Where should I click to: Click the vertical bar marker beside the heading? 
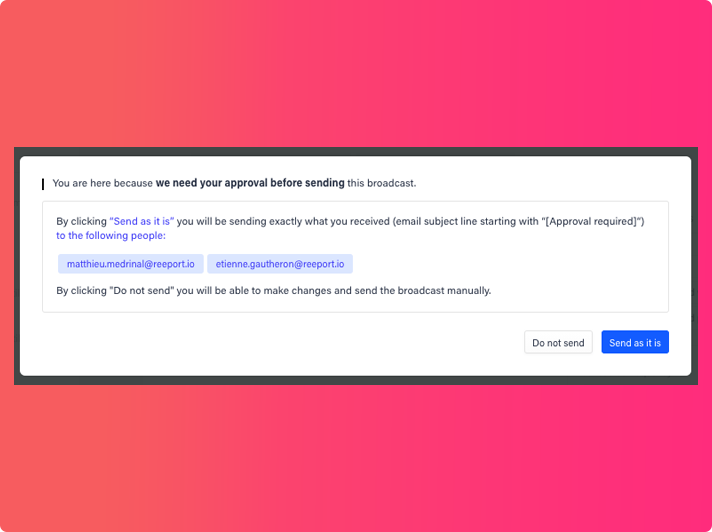[43, 184]
